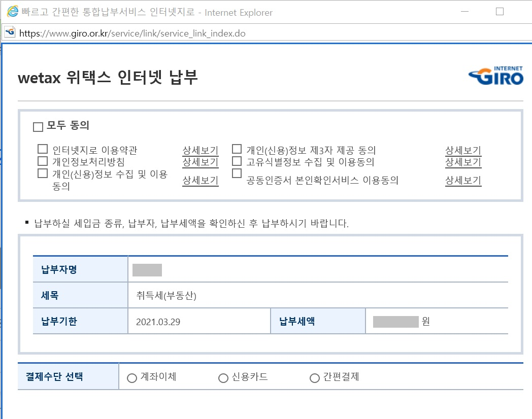Click the 납부하실 세입금 종류 notice text
The height and width of the screenshot is (419, 532).
pyautogui.click(x=191, y=223)
